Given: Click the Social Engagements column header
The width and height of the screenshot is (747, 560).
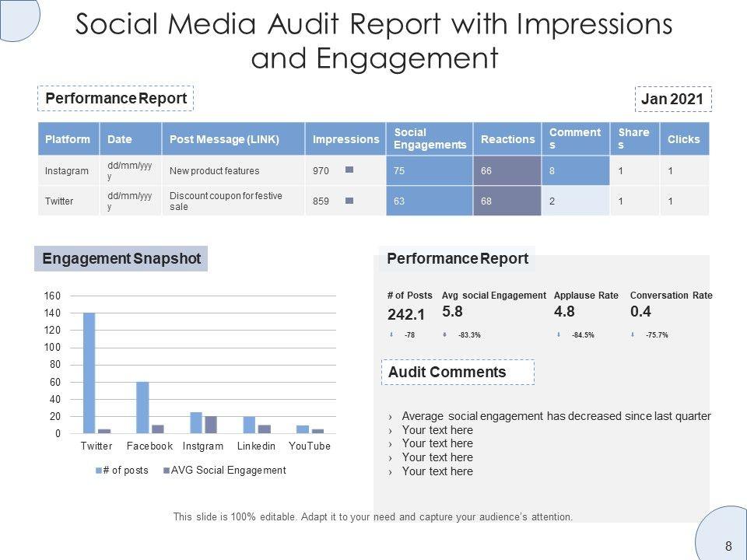Looking at the screenshot, I should (429, 139).
